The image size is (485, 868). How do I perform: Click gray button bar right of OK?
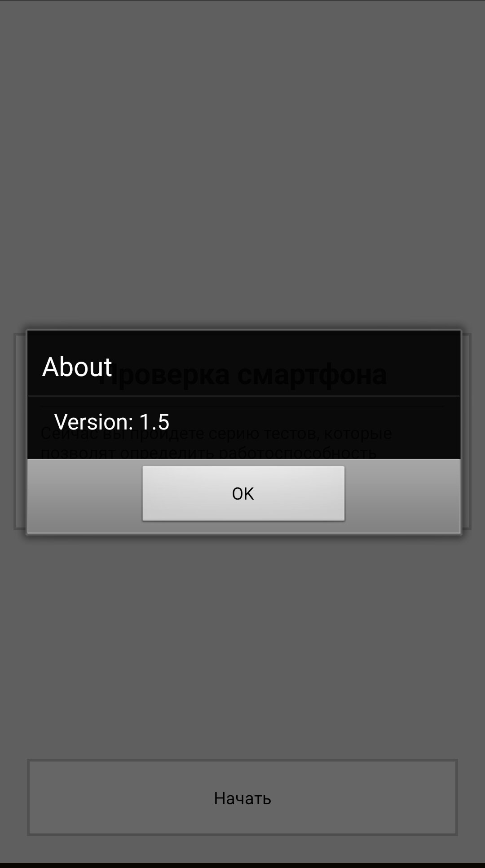pos(402,495)
